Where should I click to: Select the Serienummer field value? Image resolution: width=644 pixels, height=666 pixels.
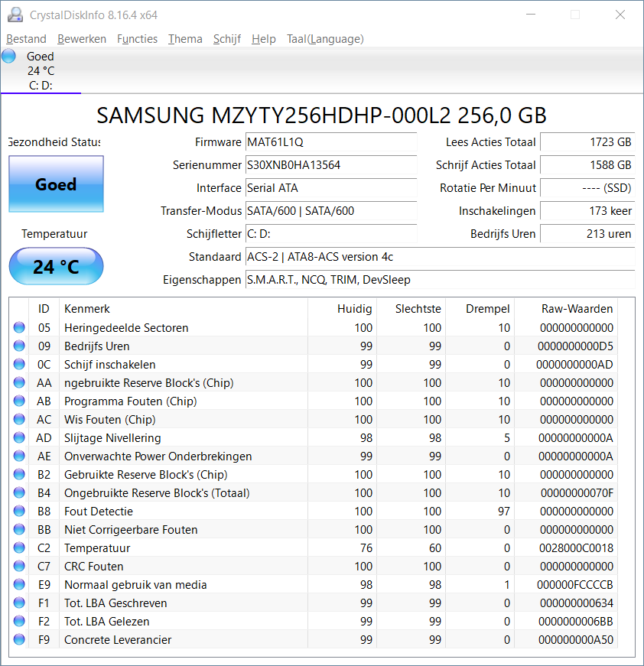point(331,165)
